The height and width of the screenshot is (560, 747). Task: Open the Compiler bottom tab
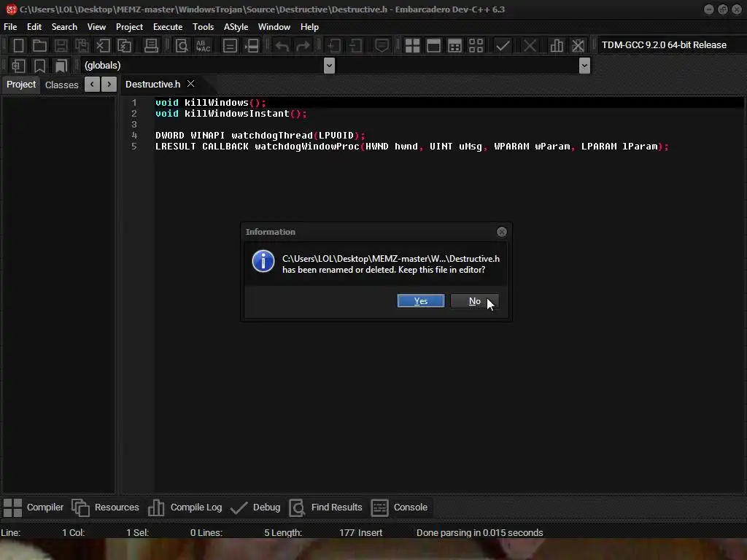pyautogui.click(x=34, y=507)
